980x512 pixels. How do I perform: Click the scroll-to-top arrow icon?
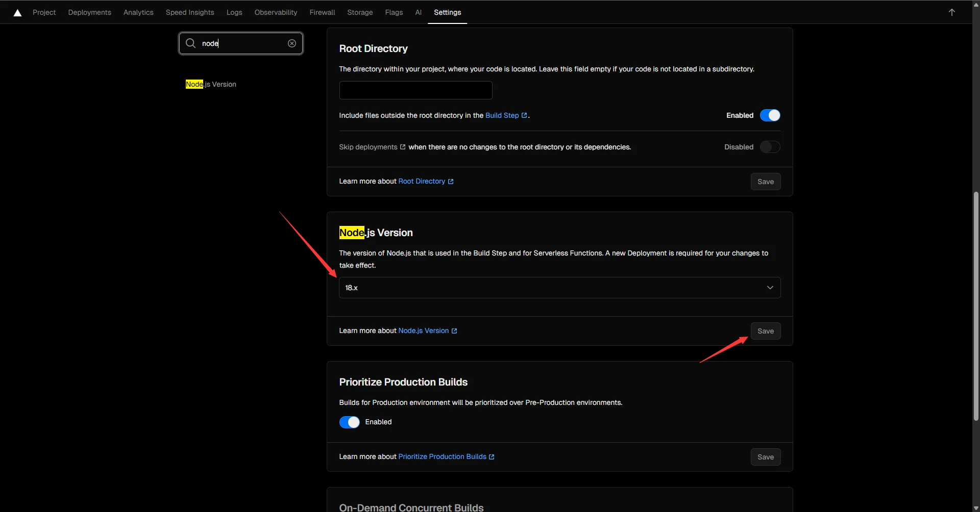[951, 12]
